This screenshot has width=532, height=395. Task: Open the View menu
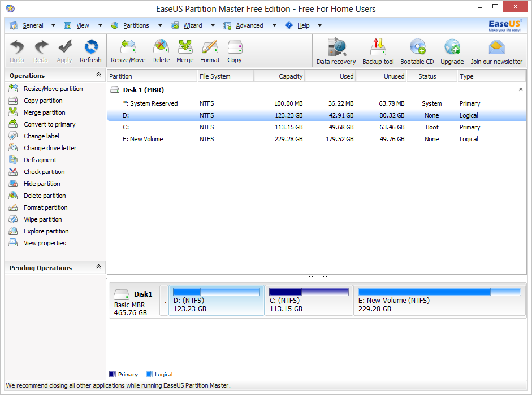pos(83,25)
